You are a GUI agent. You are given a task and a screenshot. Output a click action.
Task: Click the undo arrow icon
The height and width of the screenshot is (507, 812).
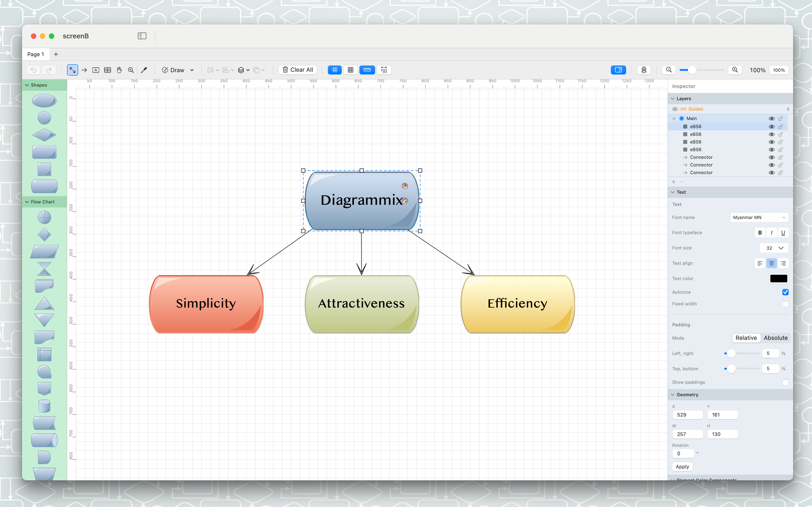[x=34, y=70]
